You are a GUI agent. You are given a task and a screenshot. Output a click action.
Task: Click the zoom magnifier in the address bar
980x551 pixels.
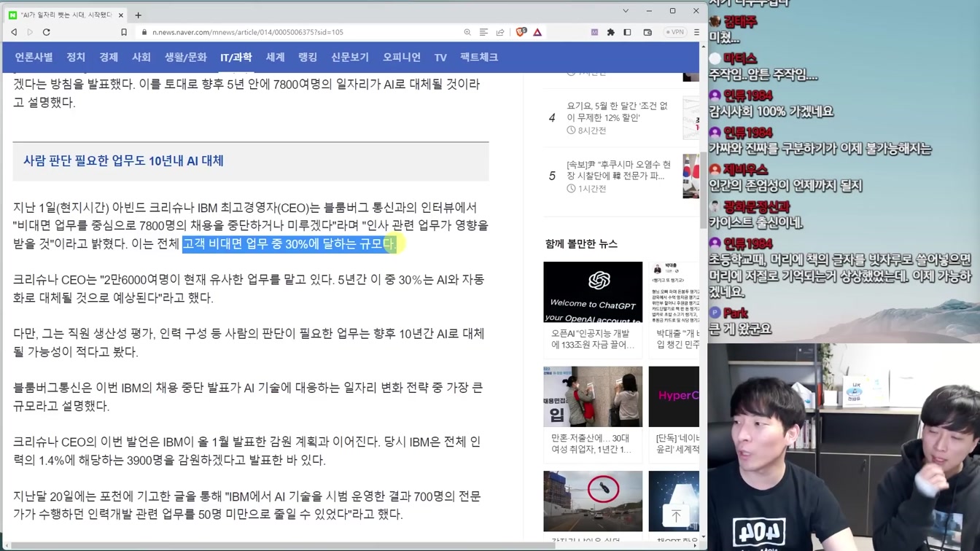pyautogui.click(x=467, y=32)
